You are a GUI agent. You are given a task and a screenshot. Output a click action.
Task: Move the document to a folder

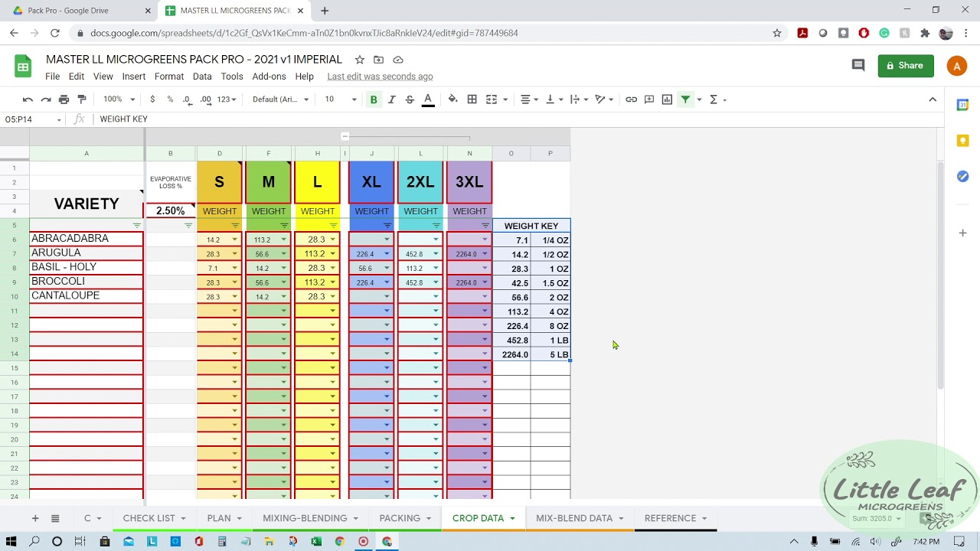tap(378, 60)
